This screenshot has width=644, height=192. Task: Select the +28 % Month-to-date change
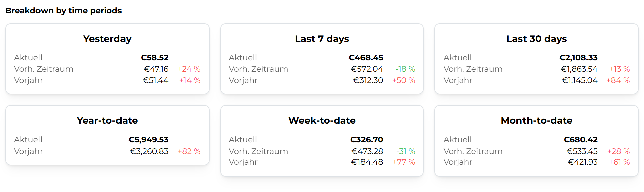tap(618, 151)
